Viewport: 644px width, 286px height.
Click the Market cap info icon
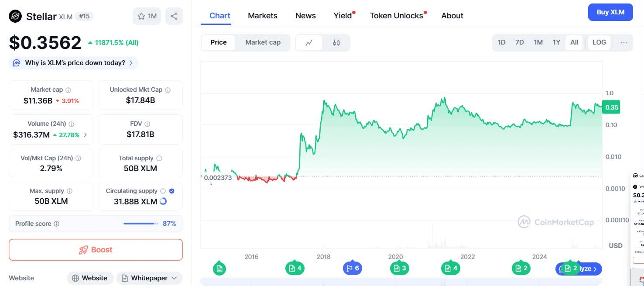[x=68, y=90]
